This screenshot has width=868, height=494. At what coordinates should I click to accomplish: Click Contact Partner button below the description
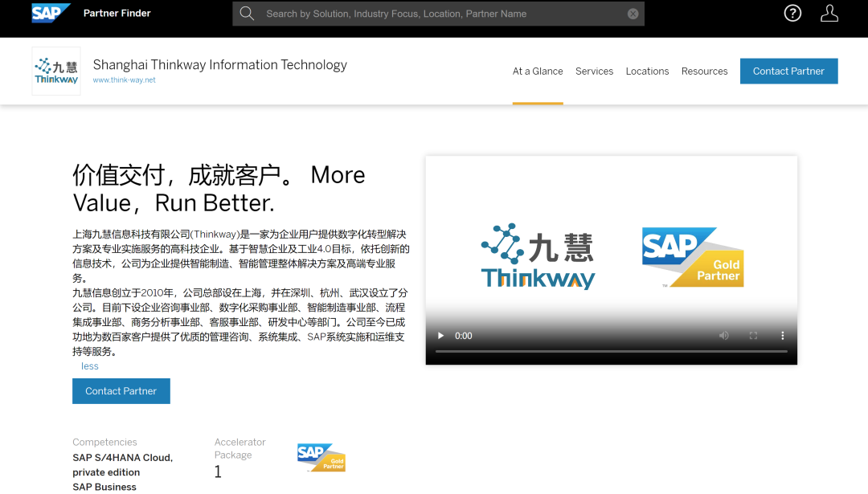tap(121, 391)
